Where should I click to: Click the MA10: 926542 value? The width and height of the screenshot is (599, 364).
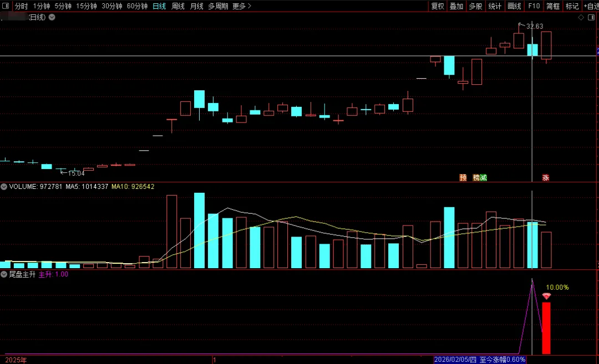click(x=133, y=187)
